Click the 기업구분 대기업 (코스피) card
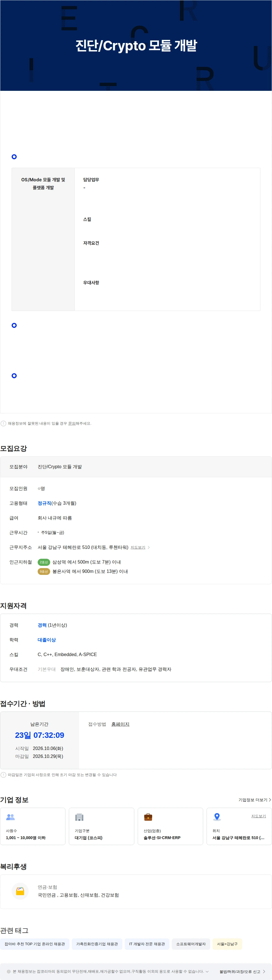The width and height of the screenshot is (272, 980). [101, 826]
